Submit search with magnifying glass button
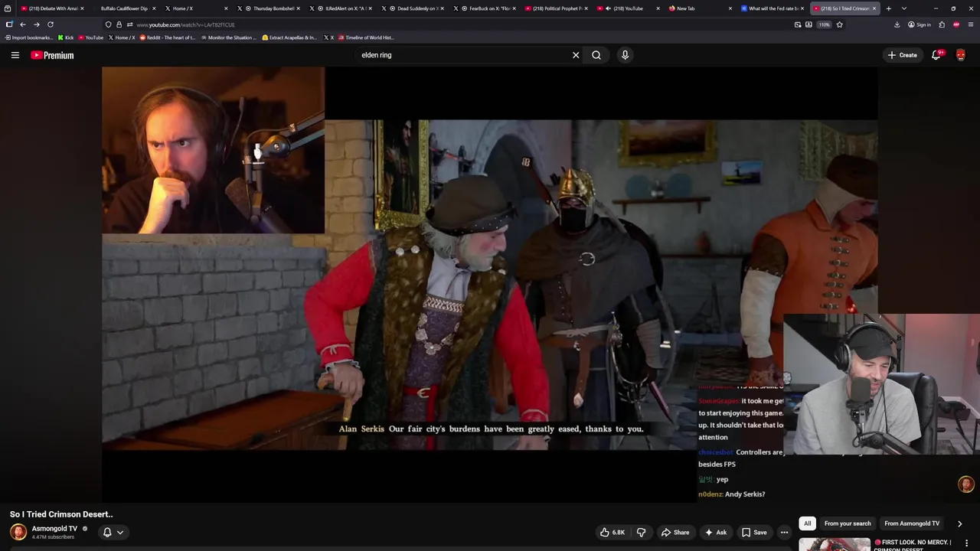 click(596, 55)
